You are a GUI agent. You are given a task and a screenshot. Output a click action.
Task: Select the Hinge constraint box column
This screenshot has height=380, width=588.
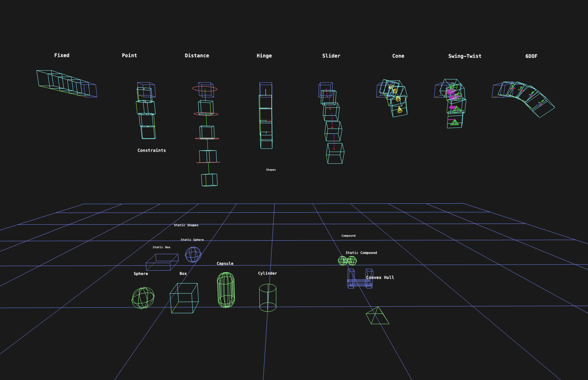[266, 115]
